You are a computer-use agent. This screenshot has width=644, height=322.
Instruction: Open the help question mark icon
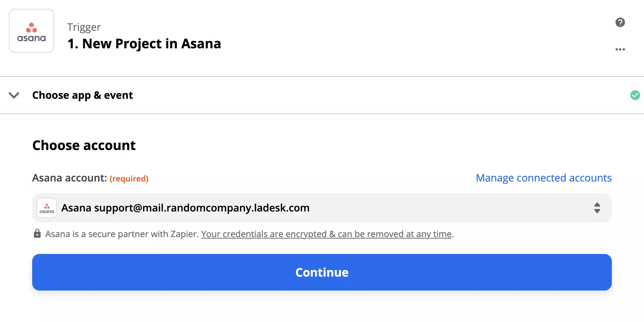point(620,22)
